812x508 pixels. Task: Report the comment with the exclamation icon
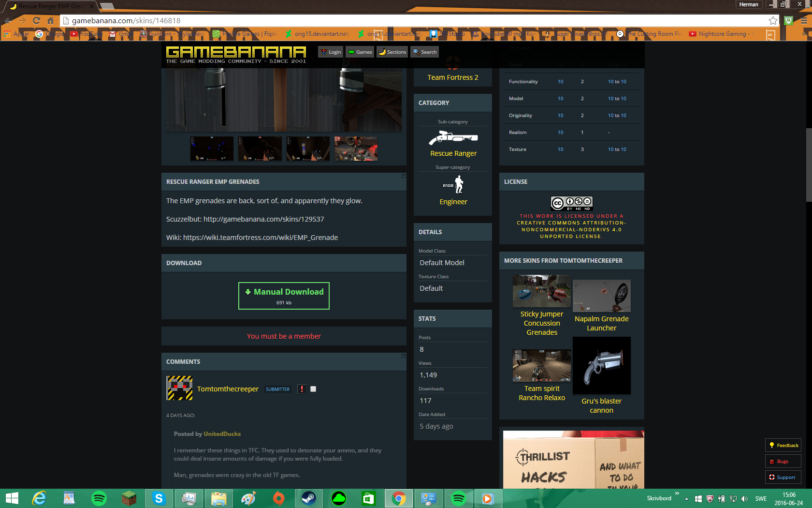(302, 389)
